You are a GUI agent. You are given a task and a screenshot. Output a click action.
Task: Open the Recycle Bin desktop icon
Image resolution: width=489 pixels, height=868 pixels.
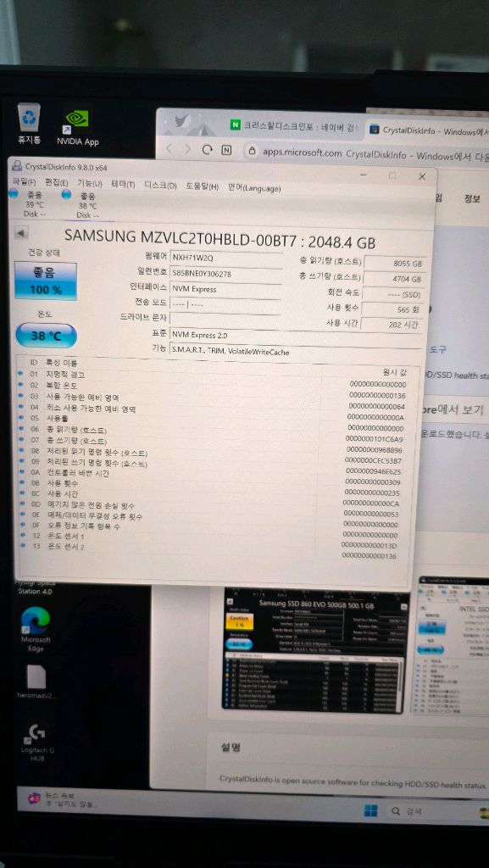point(29,123)
